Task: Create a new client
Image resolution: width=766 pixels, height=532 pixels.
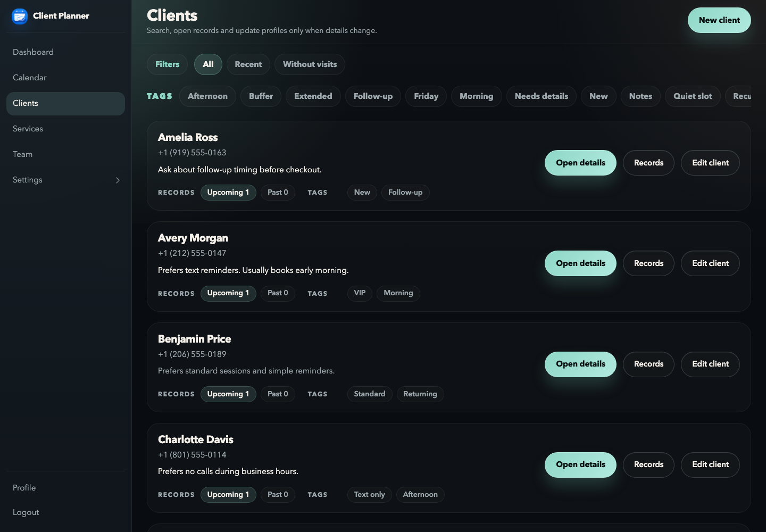Action: tap(719, 20)
